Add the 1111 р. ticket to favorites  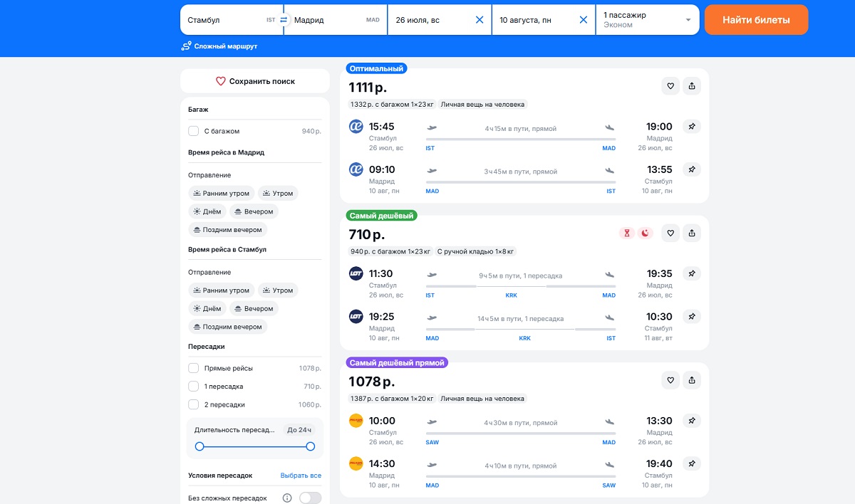[670, 86]
